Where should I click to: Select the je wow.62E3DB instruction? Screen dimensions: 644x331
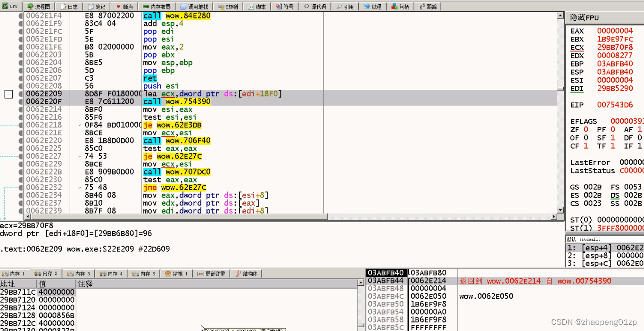[173, 125]
